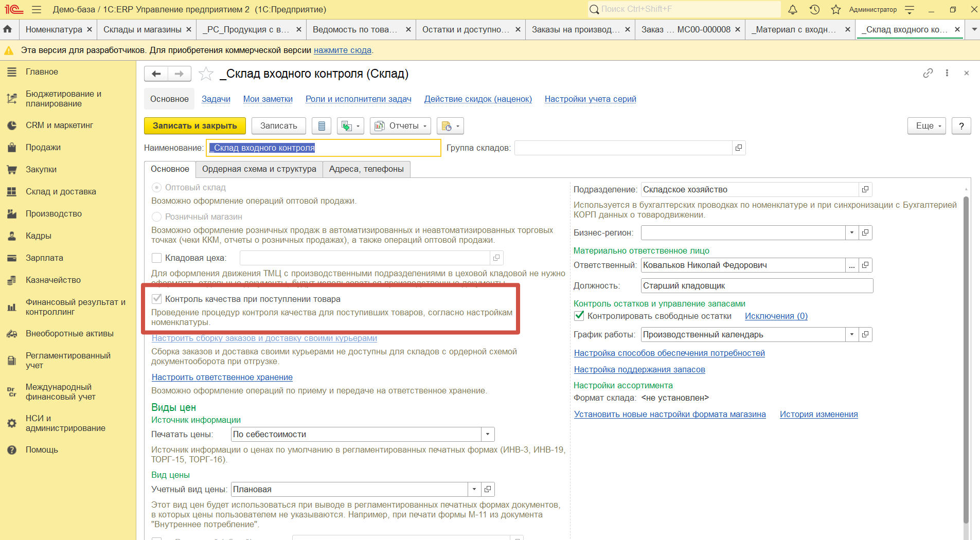Screen dimensions: 980x540
Task: Expand Печатать цены dropdown
Action: pyautogui.click(x=488, y=435)
